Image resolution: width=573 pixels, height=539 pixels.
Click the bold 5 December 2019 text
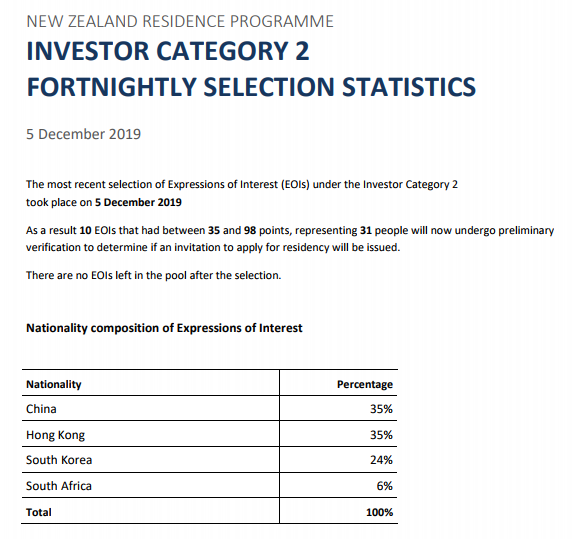click(138, 202)
